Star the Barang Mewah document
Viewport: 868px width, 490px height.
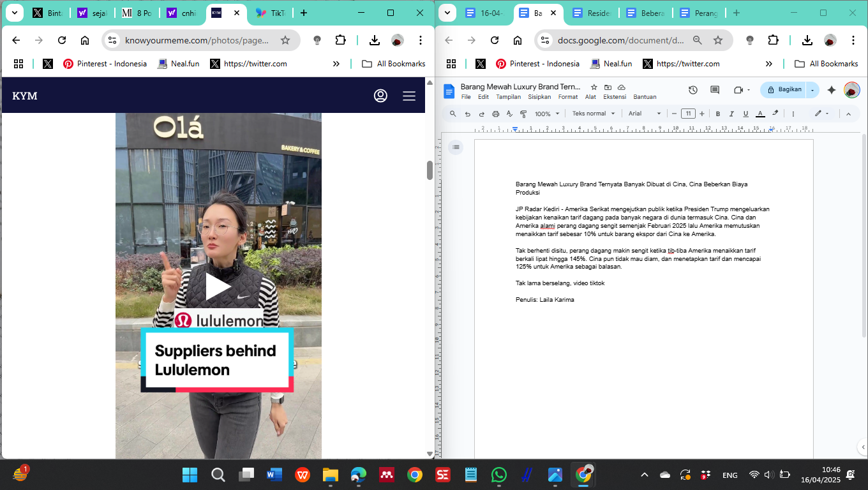point(594,87)
